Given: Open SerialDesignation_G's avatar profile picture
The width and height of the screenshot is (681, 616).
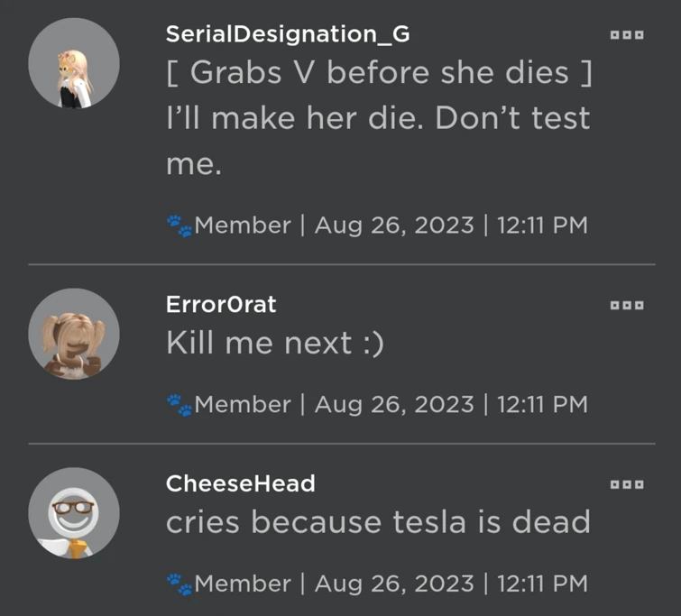Looking at the screenshot, I should [x=74, y=64].
